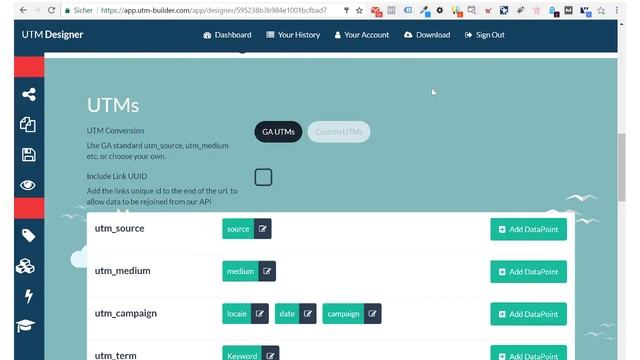Click the secure lock Sicher indicator
Screen dimensions: 640x360
click(x=79, y=10)
